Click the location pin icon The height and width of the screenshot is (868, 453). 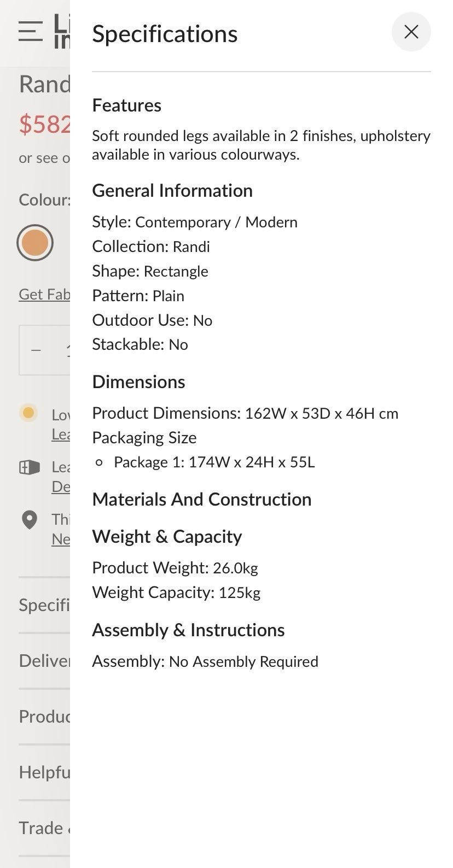(29, 520)
